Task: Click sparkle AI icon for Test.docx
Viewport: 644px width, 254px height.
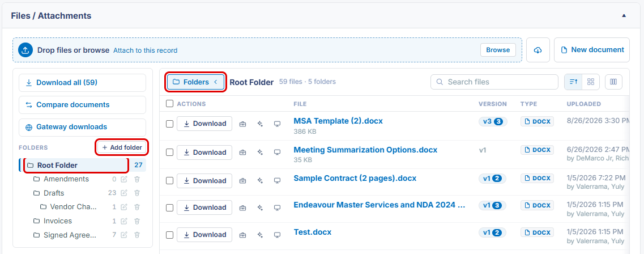Action: tap(260, 235)
